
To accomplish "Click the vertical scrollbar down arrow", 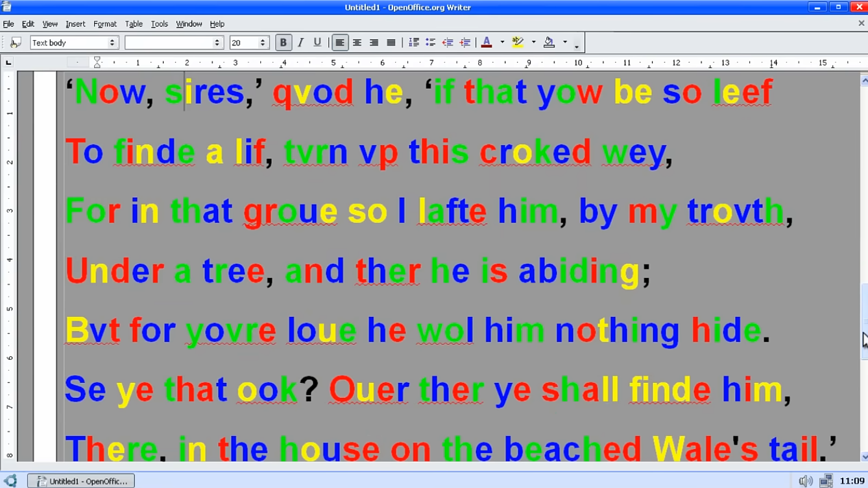I will click(864, 456).
